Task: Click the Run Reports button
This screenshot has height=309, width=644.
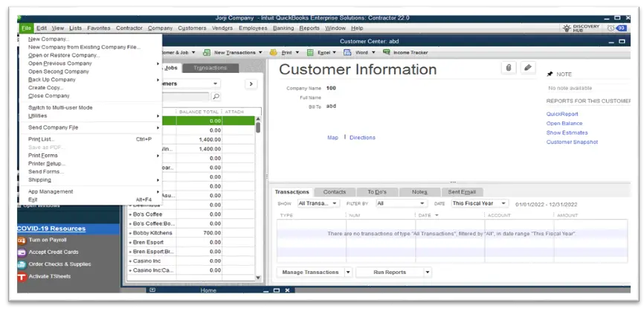Action: coord(390,273)
